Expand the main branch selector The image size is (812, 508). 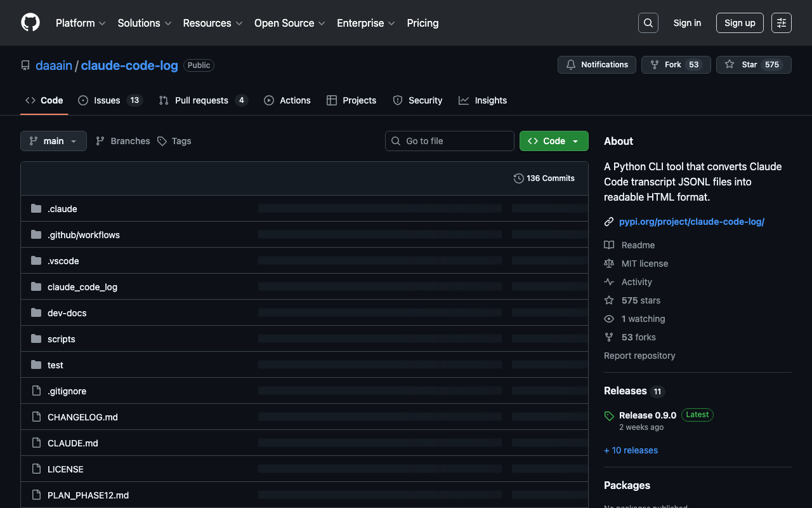click(53, 141)
